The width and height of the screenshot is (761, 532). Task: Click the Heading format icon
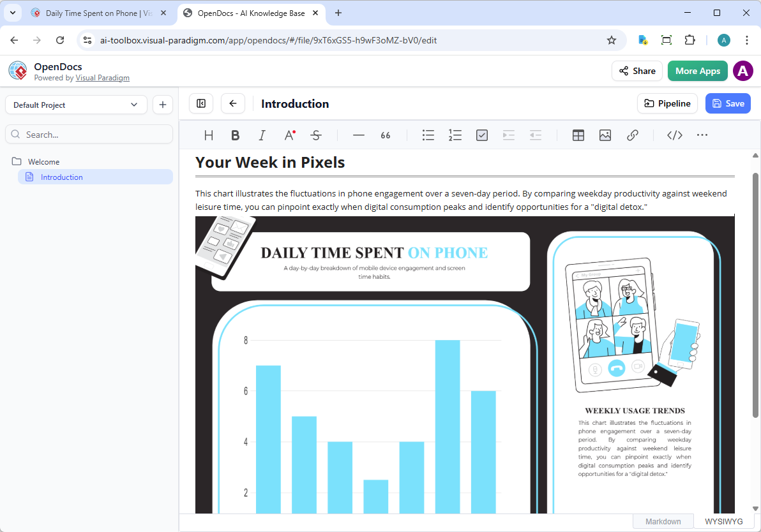[209, 135]
